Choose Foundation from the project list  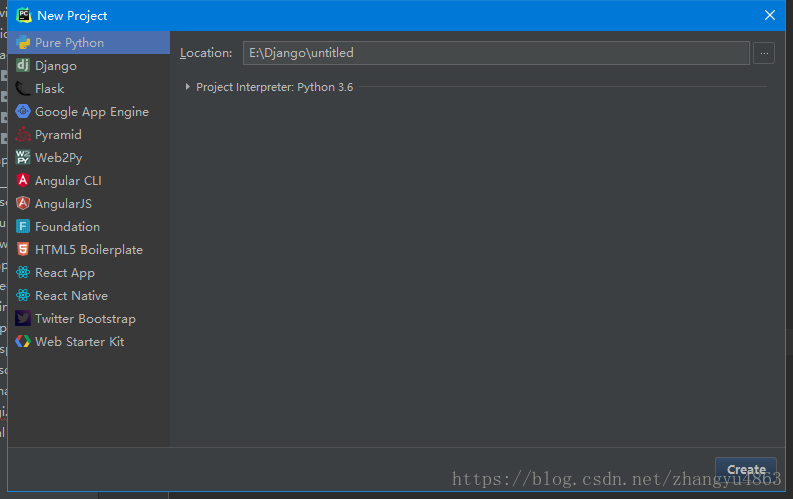pyautogui.click(x=67, y=227)
